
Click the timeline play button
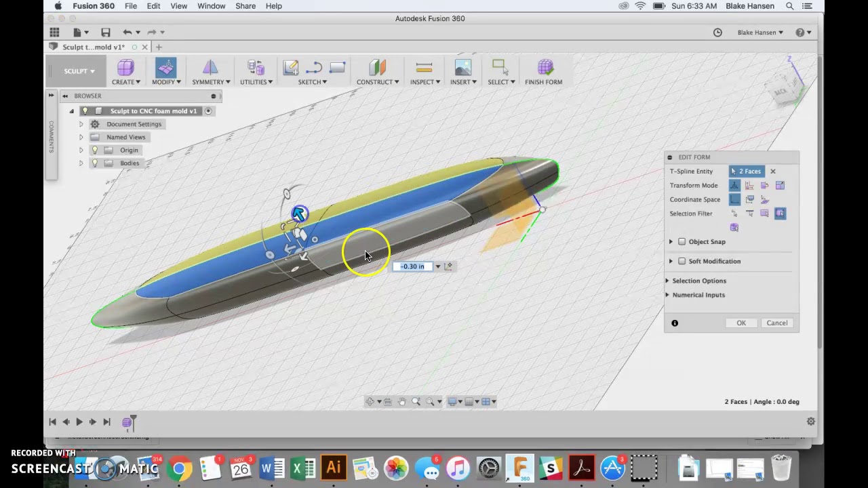pyautogui.click(x=79, y=422)
